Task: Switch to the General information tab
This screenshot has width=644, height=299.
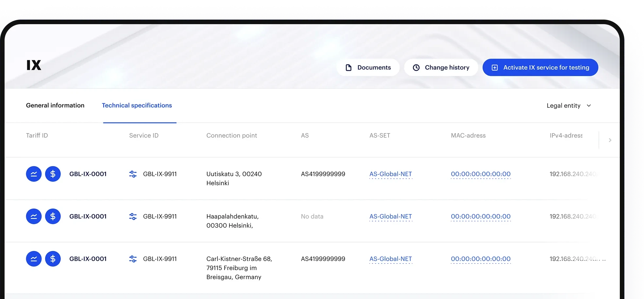Action: coord(55,105)
